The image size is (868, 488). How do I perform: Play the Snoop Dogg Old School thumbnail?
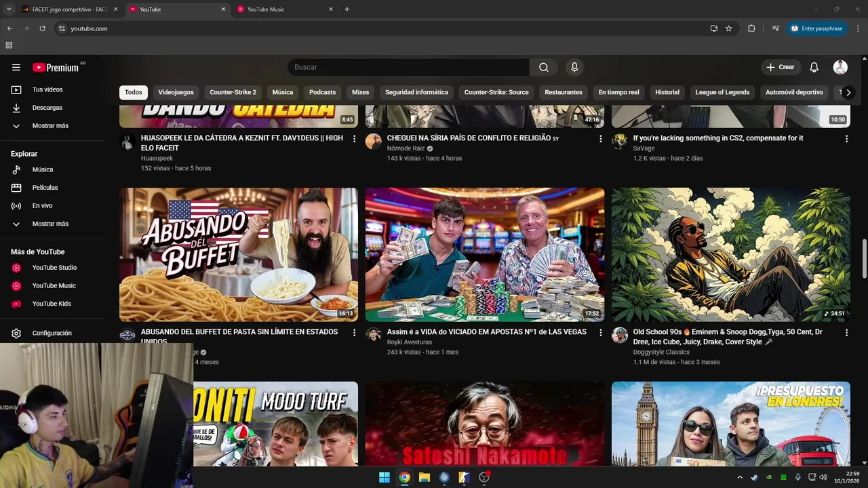click(x=731, y=255)
